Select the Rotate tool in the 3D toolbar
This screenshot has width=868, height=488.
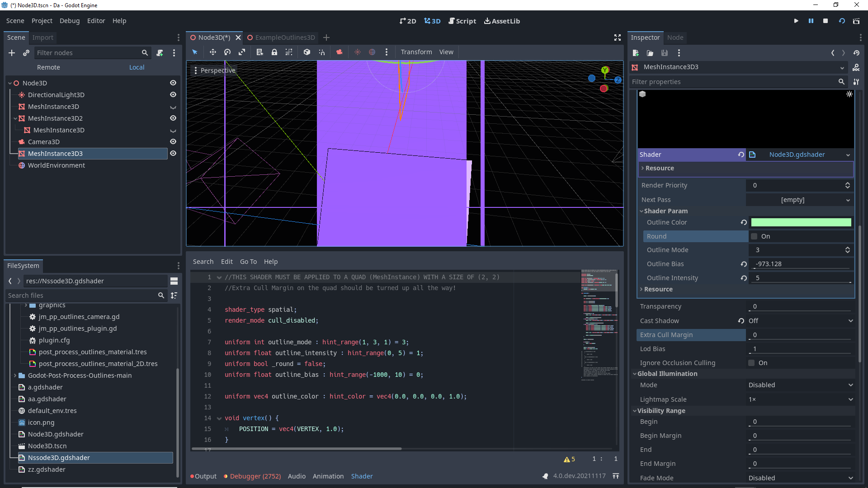227,52
